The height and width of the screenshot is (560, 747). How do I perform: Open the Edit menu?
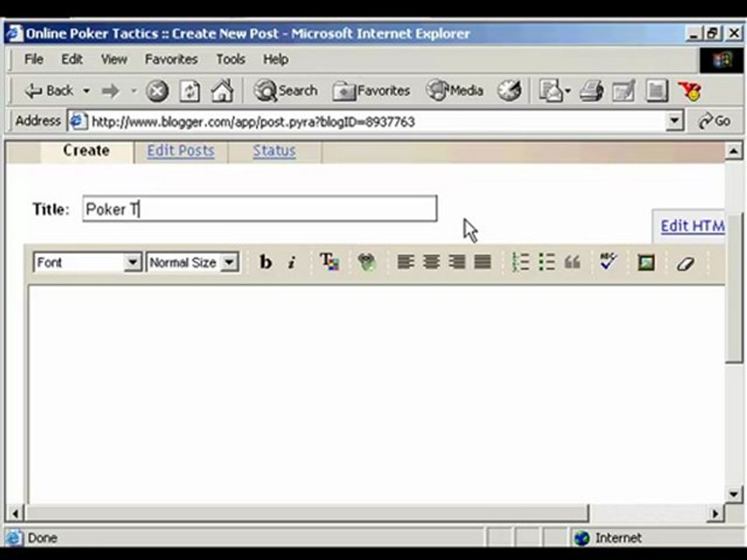[72, 59]
